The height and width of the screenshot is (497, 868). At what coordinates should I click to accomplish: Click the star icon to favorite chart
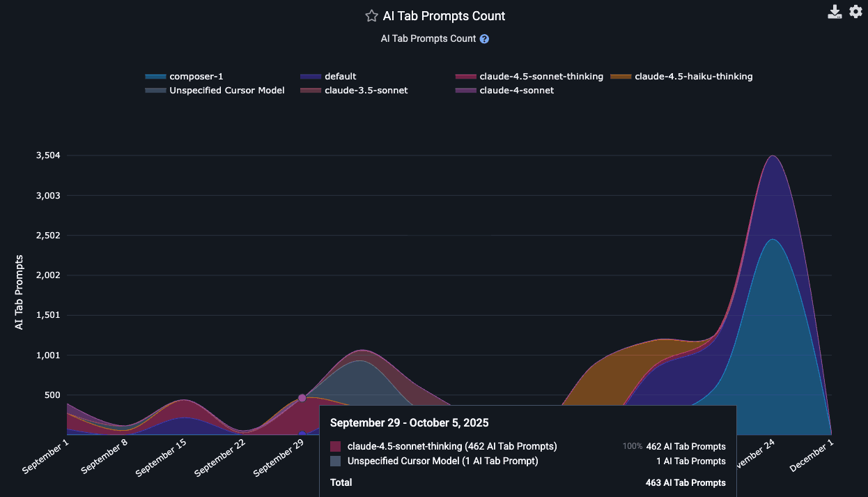tap(371, 16)
